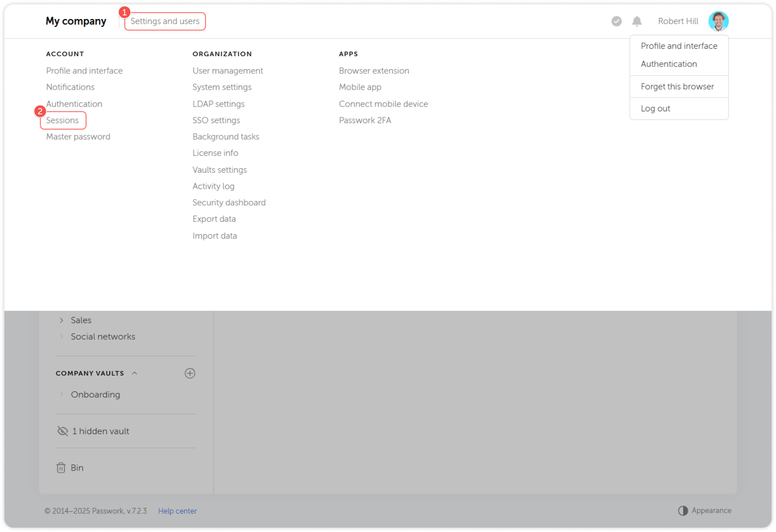Viewport: 776px width, 532px height.
Task: Expand the Onboarding vault
Action: (x=61, y=394)
